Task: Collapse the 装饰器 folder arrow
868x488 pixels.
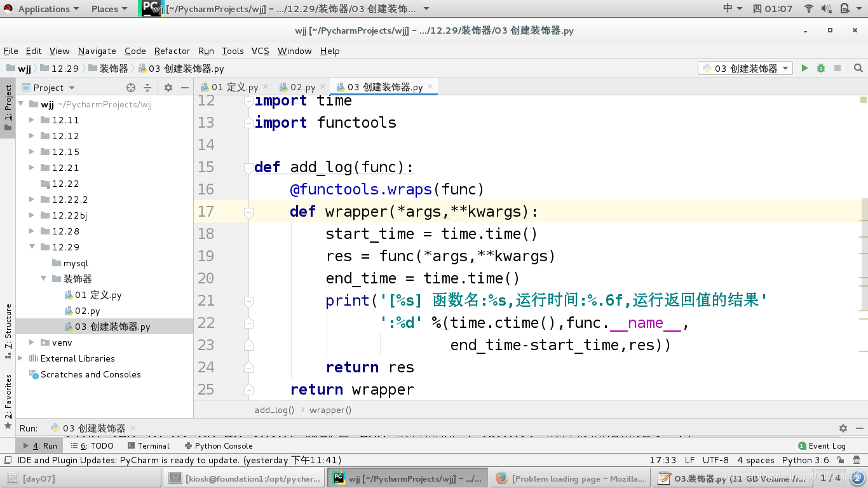Action: coord(43,279)
